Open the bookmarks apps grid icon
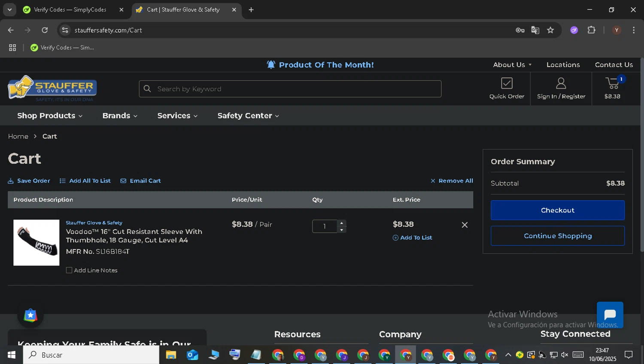Screen dimensions: 644x364 (12, 48)
